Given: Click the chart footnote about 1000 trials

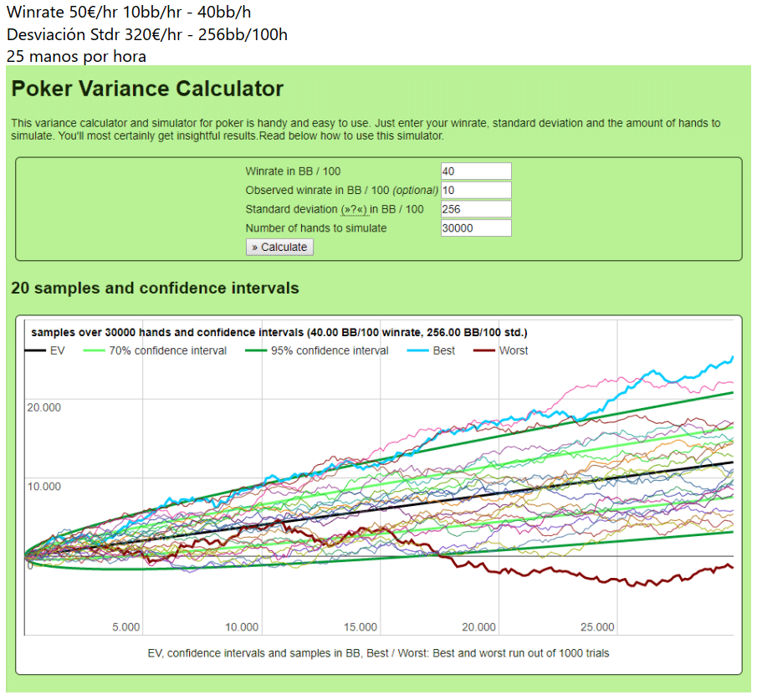Looking at the screenshot, I should (378, 653).
